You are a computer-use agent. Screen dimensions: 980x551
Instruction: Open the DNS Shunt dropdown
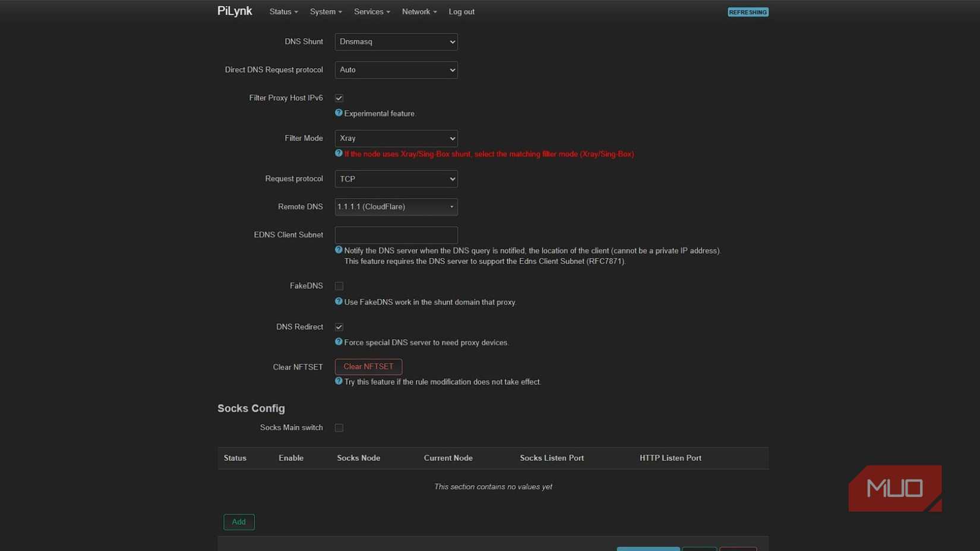(x=396, y=42)
